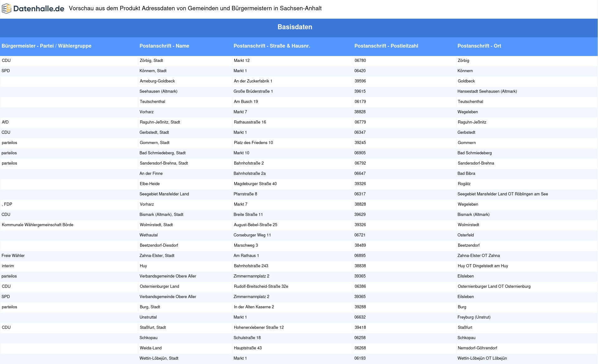Click the AfD party cell
The width and height of the screenshot is (598, 364).
(x=5, y=122)
